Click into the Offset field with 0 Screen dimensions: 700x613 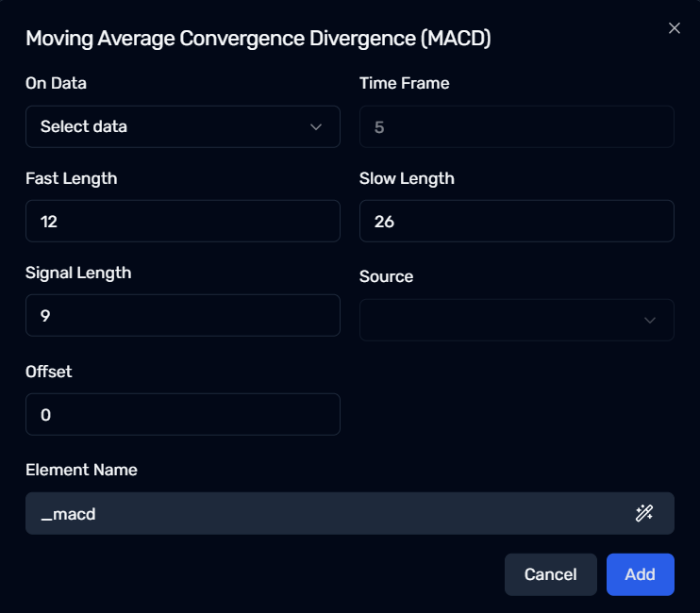183,414
